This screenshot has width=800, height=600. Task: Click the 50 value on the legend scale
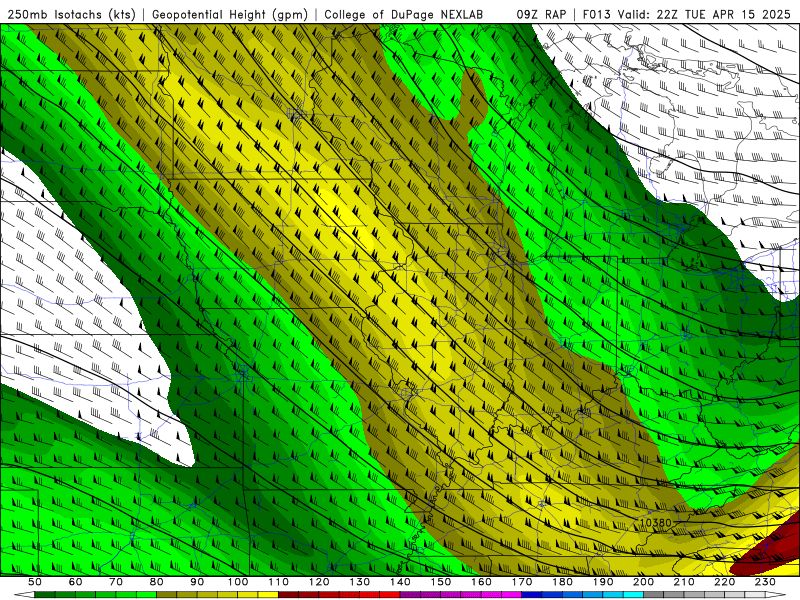35,582
